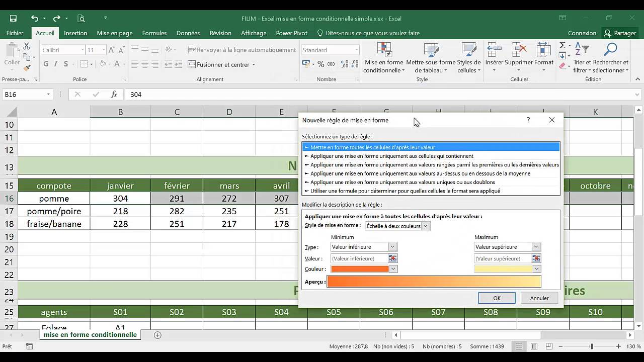Cut the selection with the scissors icon
644x362 pixels.
27,46
